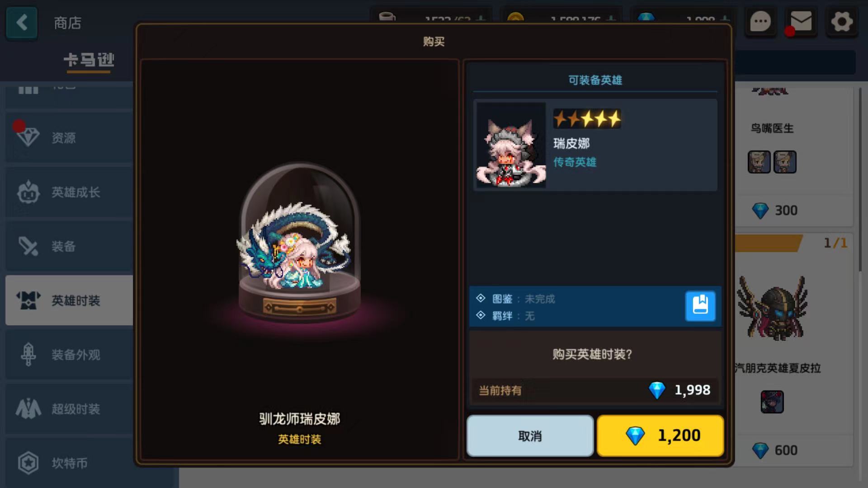Open the collection book icon for 图鉴

point(700,306)
